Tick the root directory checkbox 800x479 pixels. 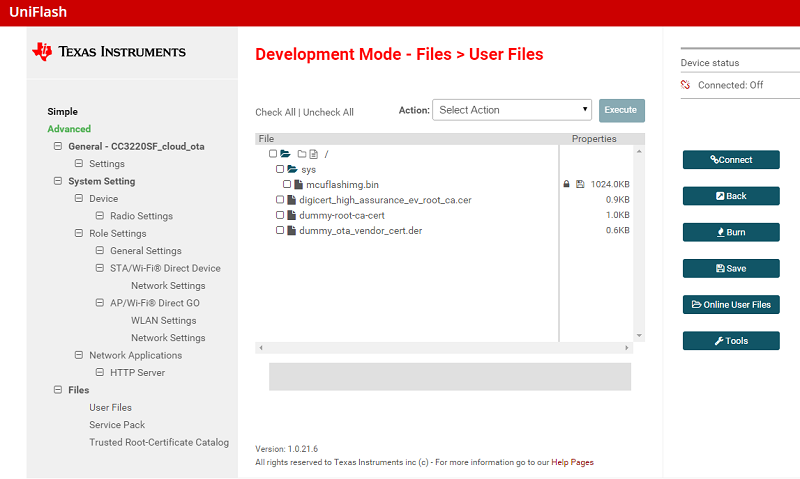point(273,154)
